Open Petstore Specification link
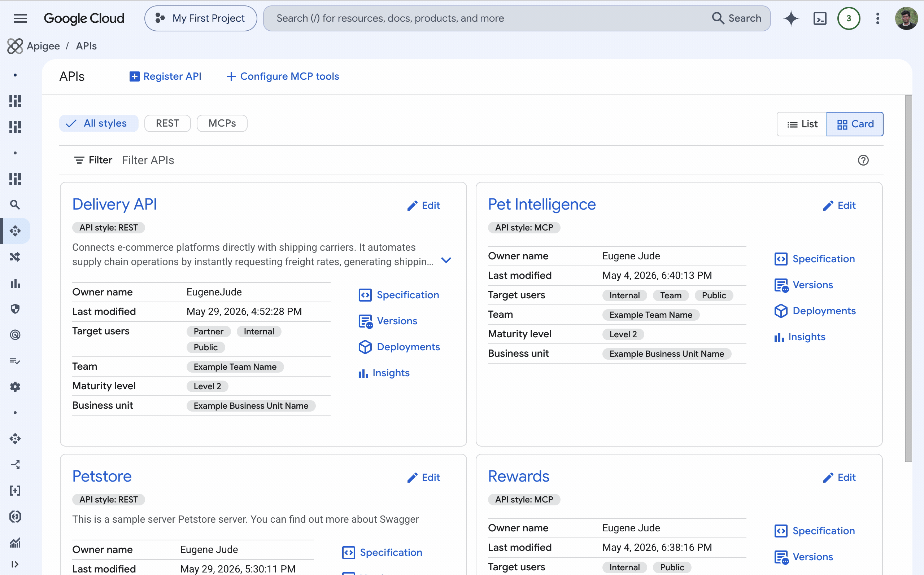The image size is (924, 575). (382, 553)
